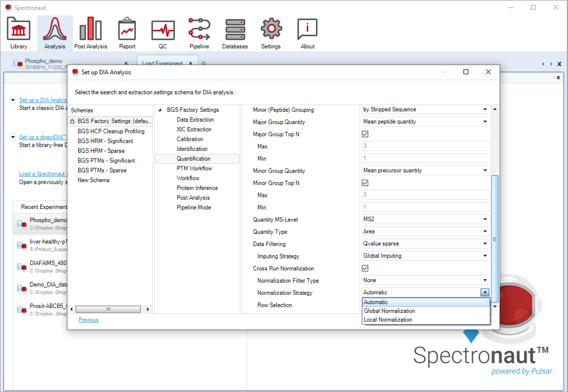Switch to the Analysis perspective icon
This screenshot has width=568, height=392.
55,33
